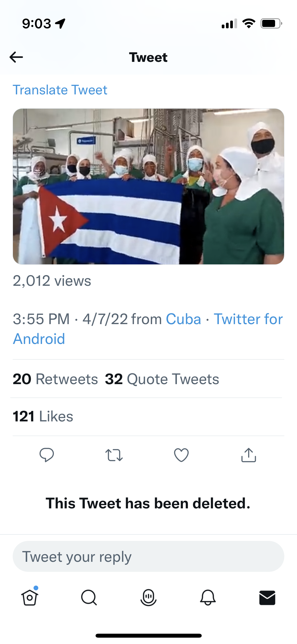
Task: Tap the iOS home indicator bar
Action: coord(148,636)
